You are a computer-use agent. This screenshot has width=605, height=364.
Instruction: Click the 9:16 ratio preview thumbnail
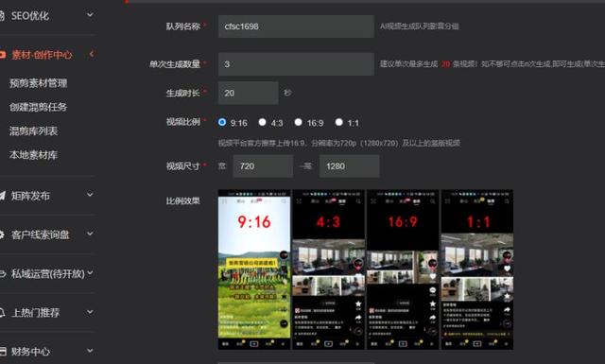point(254,269)
